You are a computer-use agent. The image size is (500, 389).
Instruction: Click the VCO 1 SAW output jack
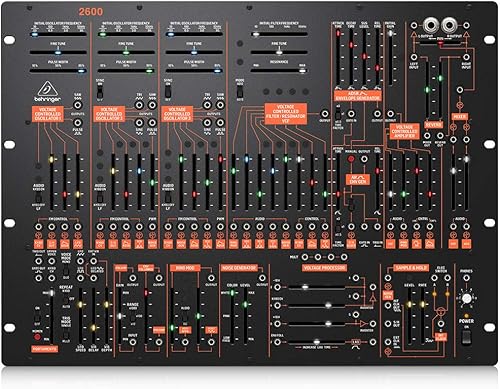(78, 105)
